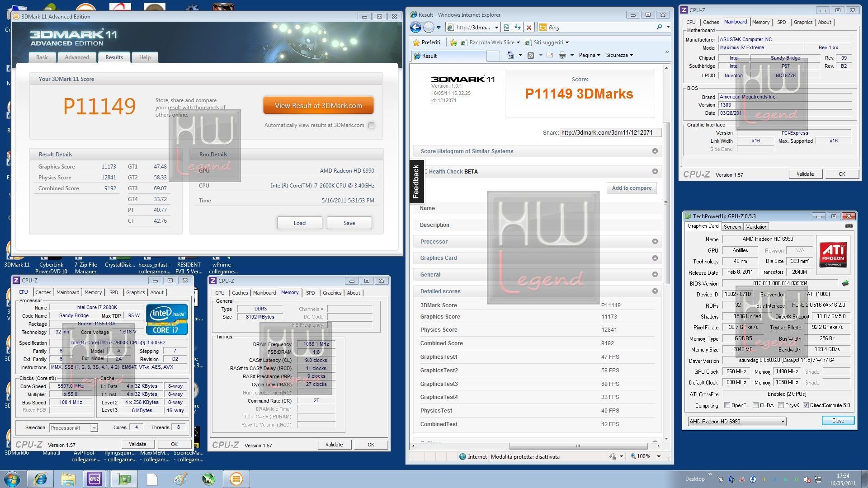The image size is (868, 488).
Task: Open the Validation tab in GPU-Z
Action: pos(756,227)
